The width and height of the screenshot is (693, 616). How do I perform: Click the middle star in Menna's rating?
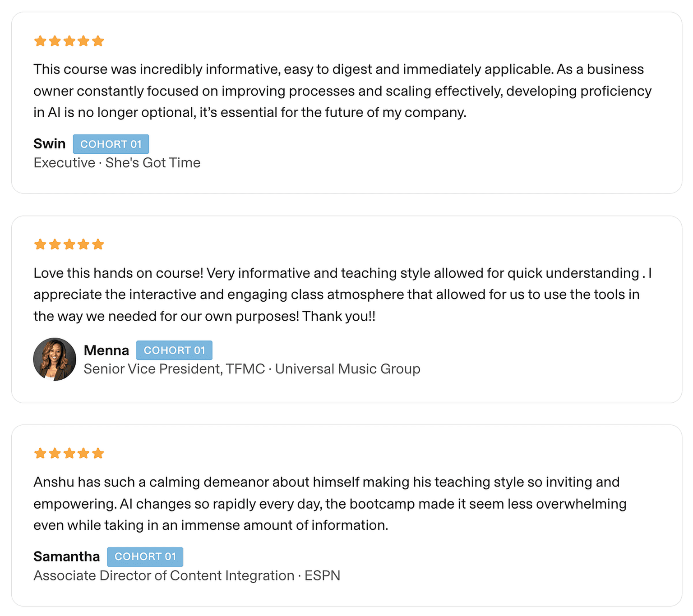pos(69,245)
